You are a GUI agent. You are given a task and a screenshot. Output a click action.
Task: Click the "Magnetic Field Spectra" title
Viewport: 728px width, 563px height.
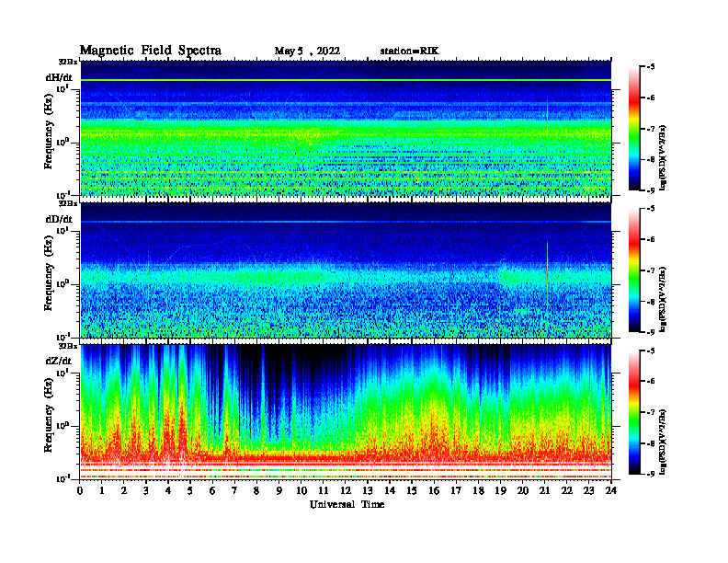click(x=151, y=51)
